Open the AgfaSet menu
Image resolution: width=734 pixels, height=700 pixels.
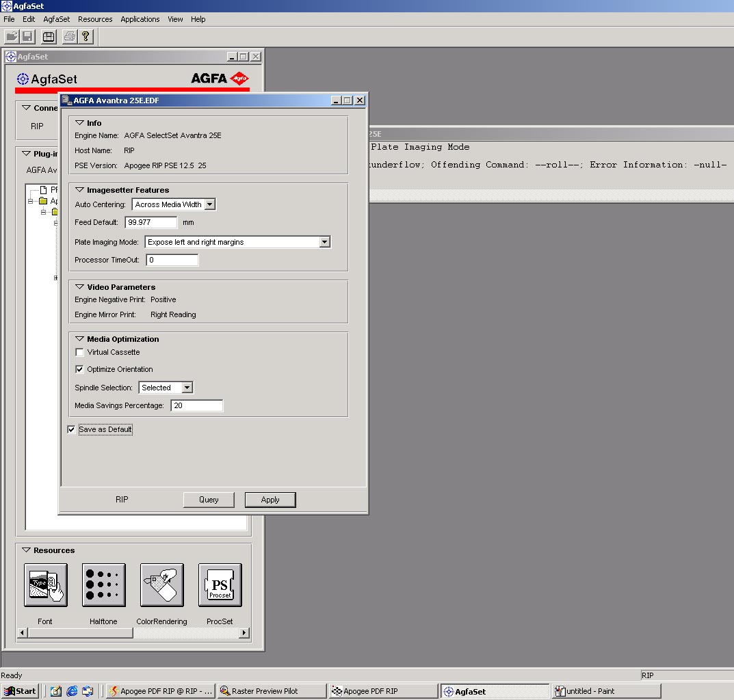click(x=57, y=19)
